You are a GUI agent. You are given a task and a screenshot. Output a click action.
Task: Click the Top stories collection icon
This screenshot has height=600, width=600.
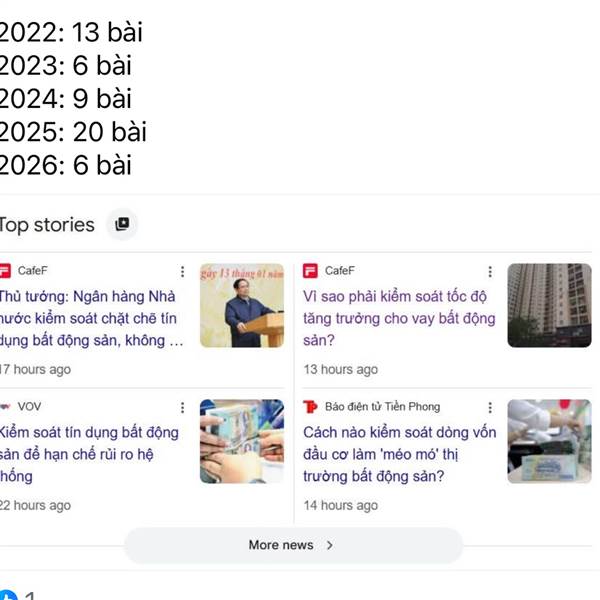click(122, 224)
